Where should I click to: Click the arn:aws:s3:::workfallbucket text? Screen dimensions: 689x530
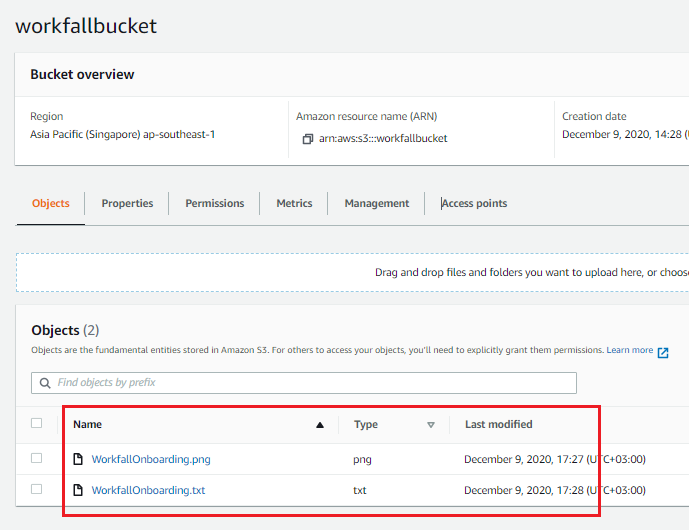click(x=383, y=138)
